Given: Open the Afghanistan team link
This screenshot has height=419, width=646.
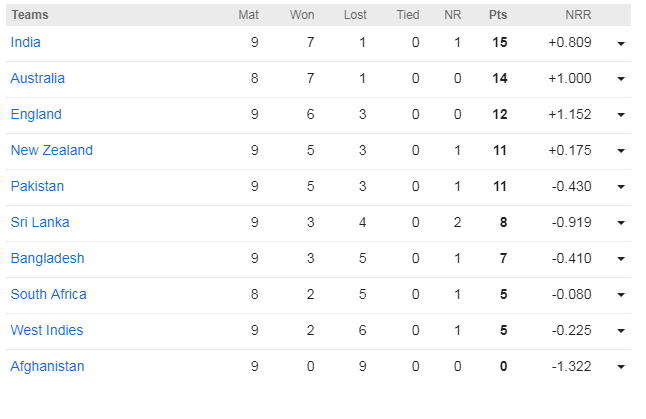Looking at the screenshot, I should [x=47, y=366].
